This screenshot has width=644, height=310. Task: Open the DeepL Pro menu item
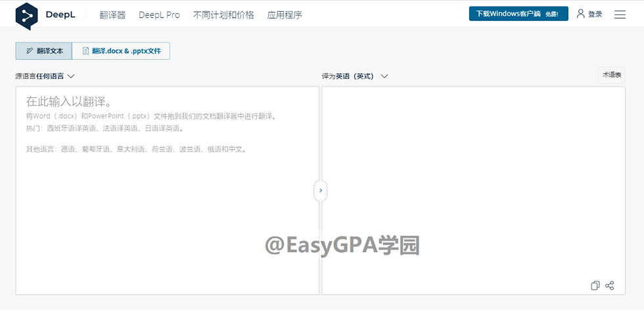pyautogui.click(x=159, y=15)
